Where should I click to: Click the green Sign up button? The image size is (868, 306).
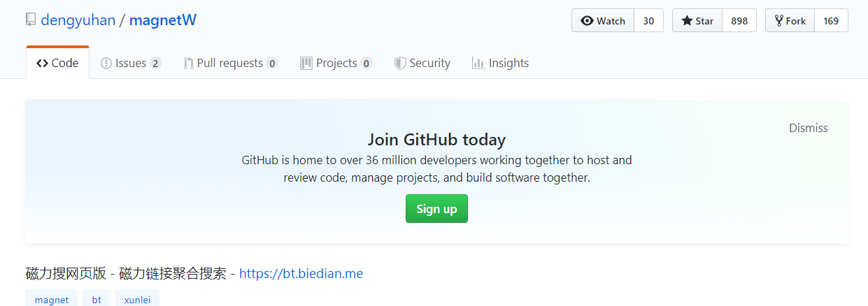click(x=436, y=209)
